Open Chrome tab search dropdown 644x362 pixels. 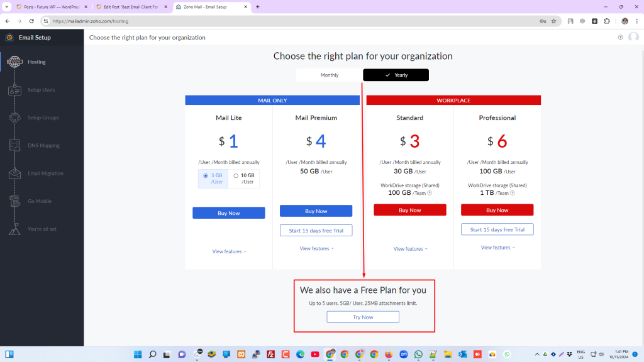click(x=6, y=7)
